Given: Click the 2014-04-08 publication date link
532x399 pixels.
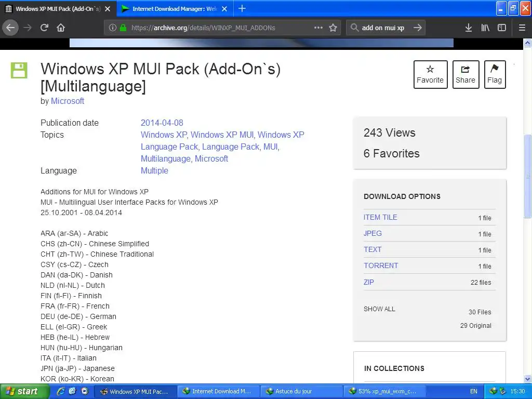Looking at the screenshot, I should (x=162, y=123).
